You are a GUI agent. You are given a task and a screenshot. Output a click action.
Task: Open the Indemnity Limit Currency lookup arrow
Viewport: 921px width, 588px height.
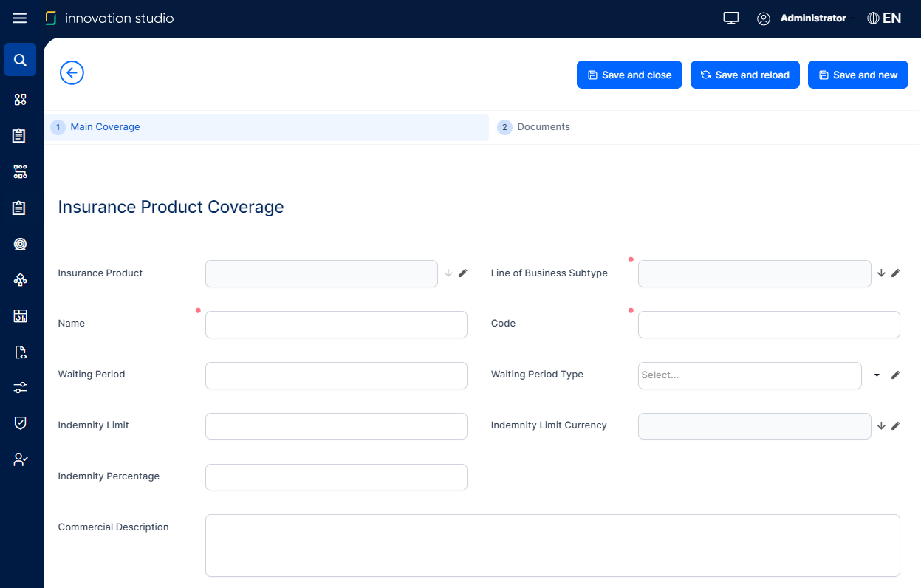tap(881, 426)
